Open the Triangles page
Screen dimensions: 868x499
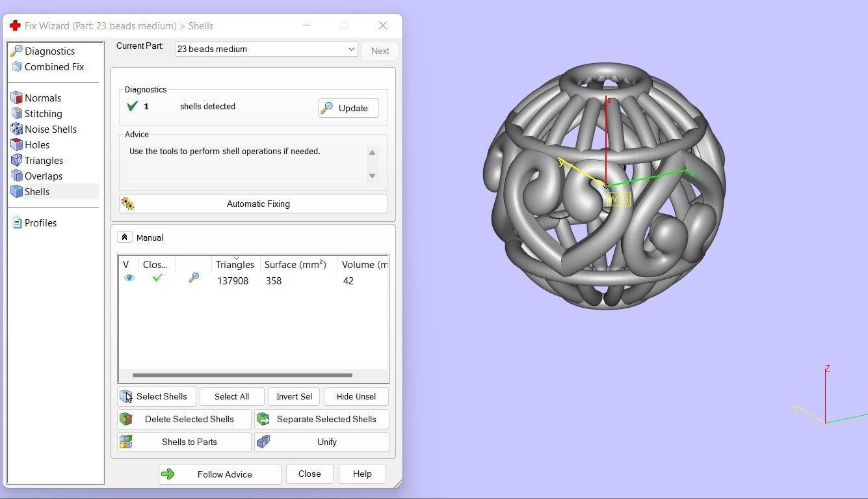tap(44, 160)
